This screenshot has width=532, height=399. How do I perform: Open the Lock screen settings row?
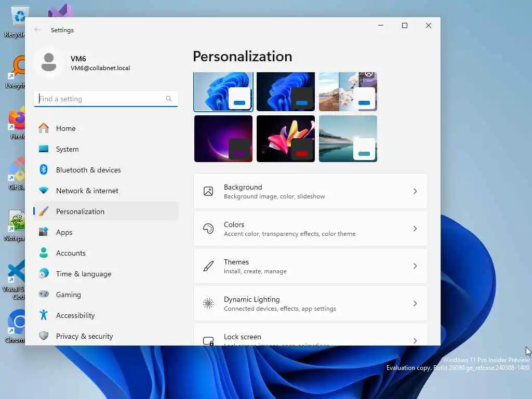[x=311, y=335]
